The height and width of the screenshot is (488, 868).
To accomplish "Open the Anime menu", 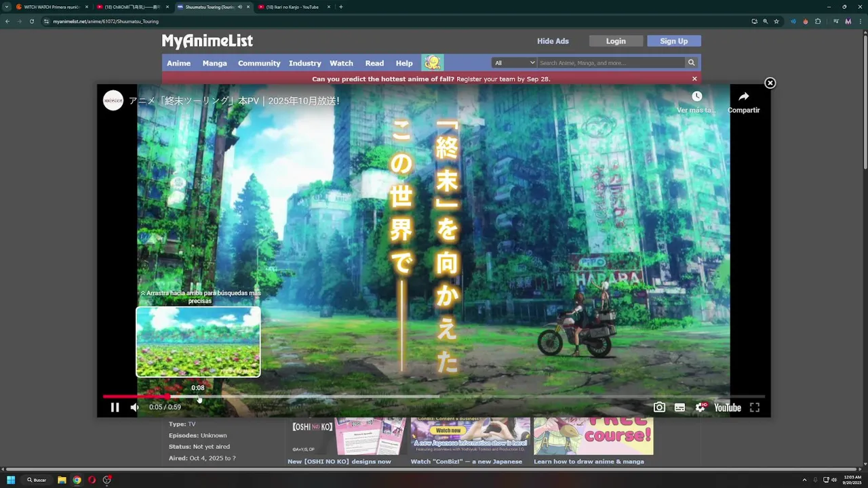I will [x=178, y=63].
